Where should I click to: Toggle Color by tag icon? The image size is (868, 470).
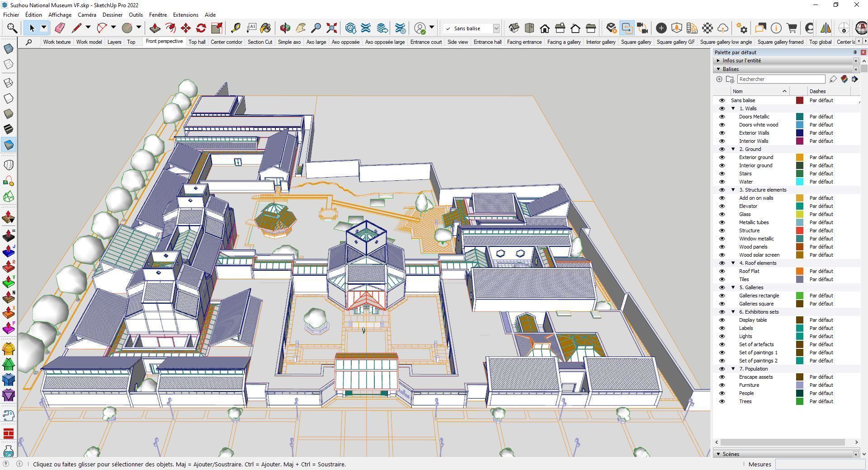[x=844, y=79]
